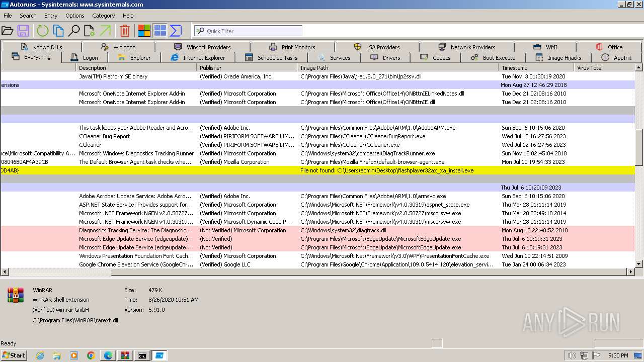
Task: Open the File menu
Action: tap(8, 16)
